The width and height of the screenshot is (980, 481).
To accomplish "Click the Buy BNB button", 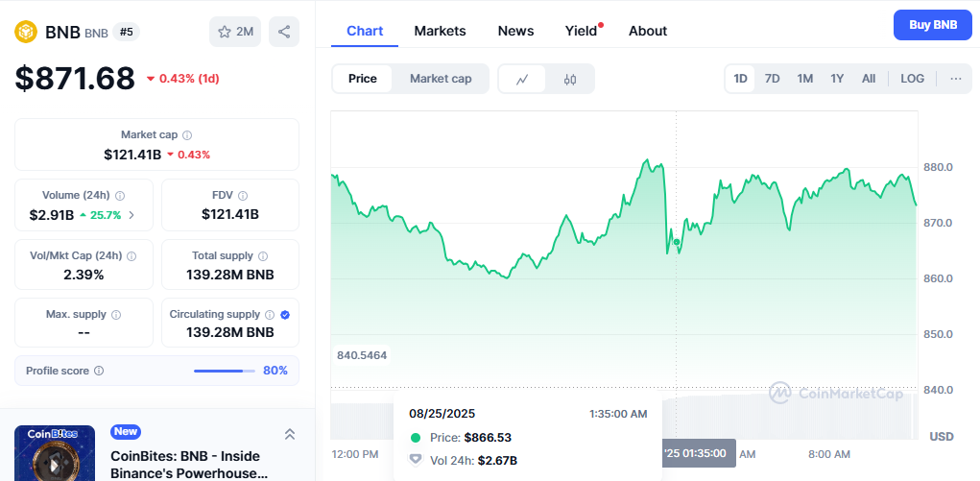I will pyautogui.click(x=932, y=25).
